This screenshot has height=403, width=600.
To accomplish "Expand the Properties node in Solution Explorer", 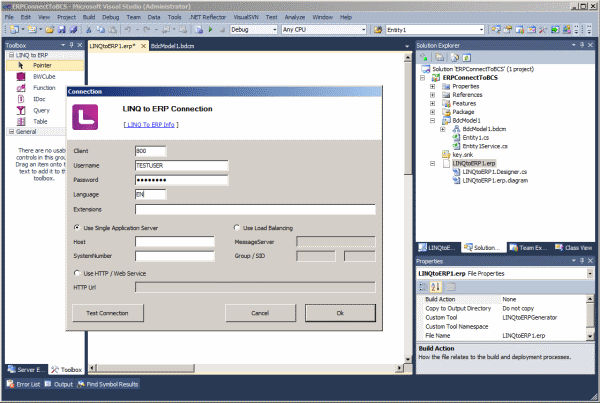I will tap(432, 86).
